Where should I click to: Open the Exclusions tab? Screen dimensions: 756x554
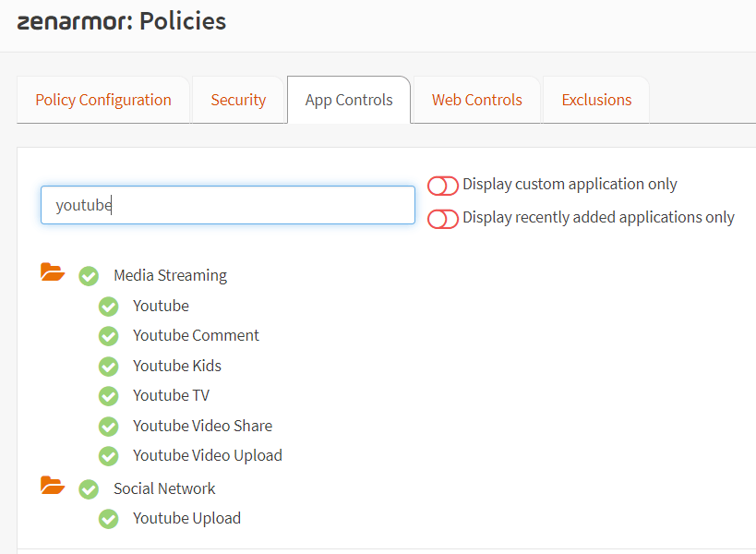(596, 100)
